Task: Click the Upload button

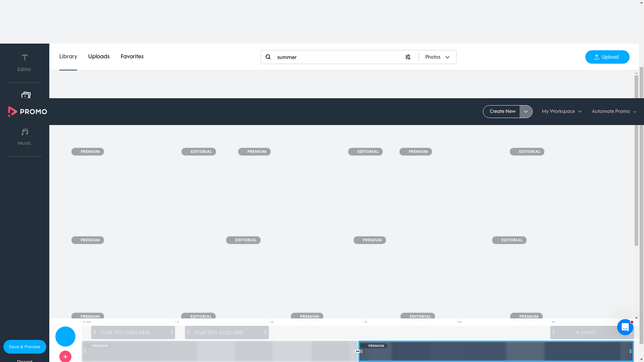Action: [x=607, y=57]
